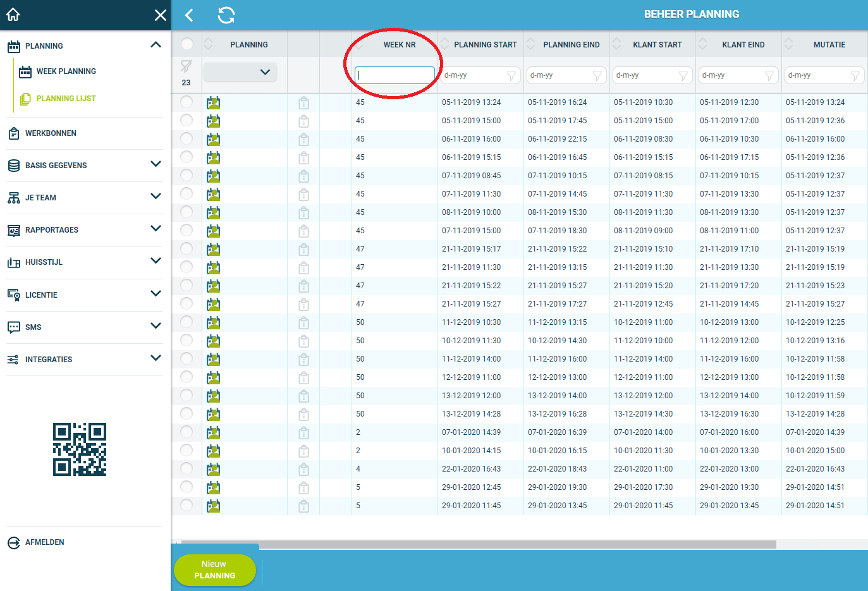The image size is (868, 591).
Task: Click clipboard icon for row 11-12-2019 14:00
Action: click(x=304, y=359)
